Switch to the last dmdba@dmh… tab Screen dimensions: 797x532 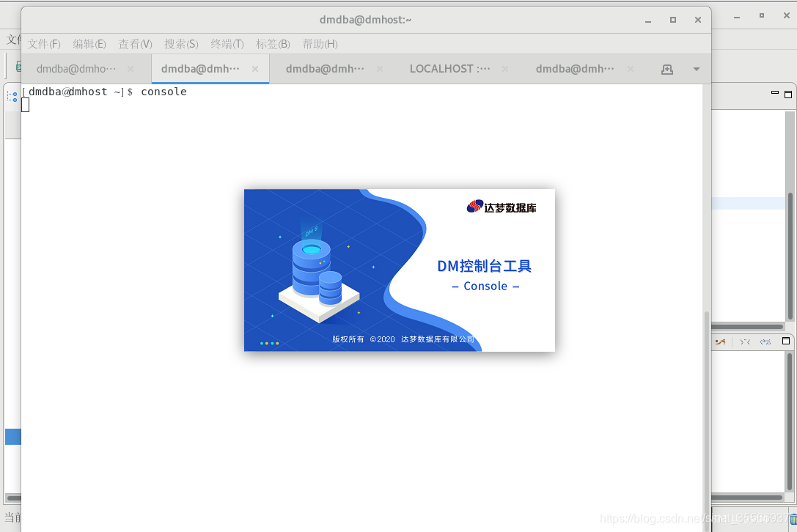575,69
